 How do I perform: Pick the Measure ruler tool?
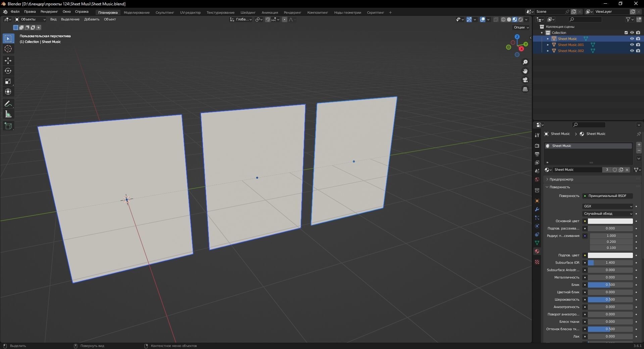[x=8, y=114]
